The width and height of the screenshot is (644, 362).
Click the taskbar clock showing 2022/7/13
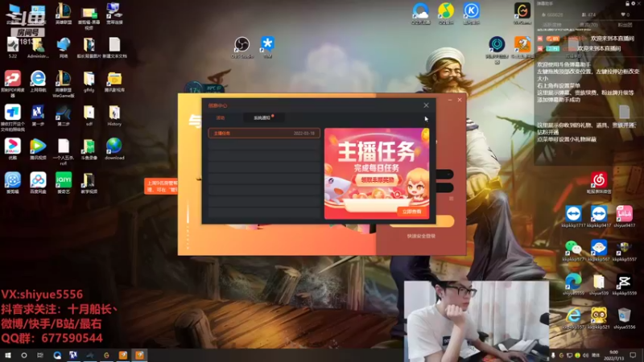(x=615, y=356)
